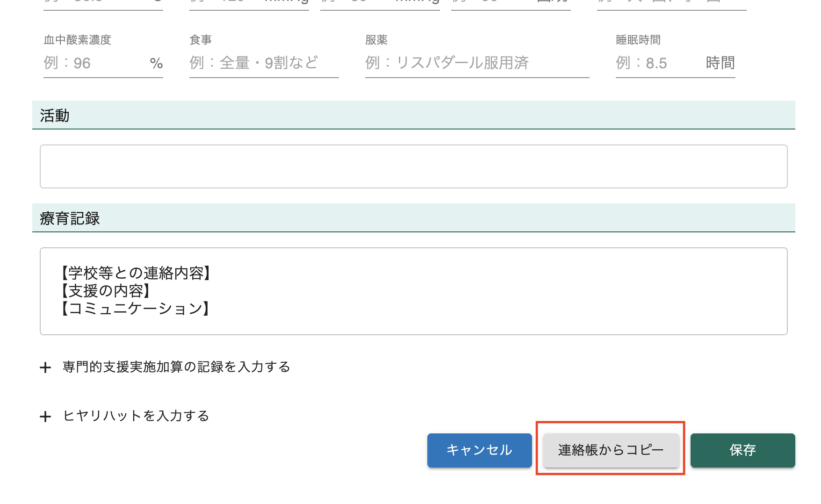Image resolution: width=821 pixels, height=504 pixels.
Task: Save the record with 保存 button
Action: (742, 450)
